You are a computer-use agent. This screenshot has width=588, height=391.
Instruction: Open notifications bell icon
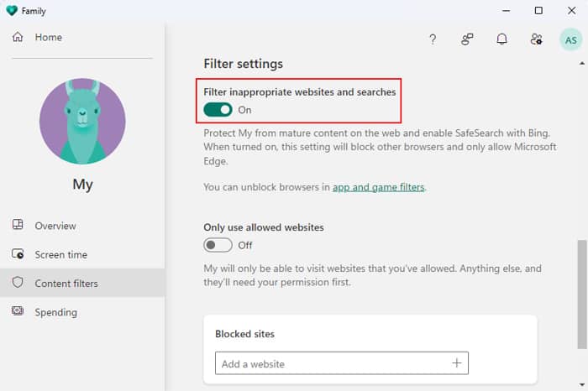tap(501, 39)
